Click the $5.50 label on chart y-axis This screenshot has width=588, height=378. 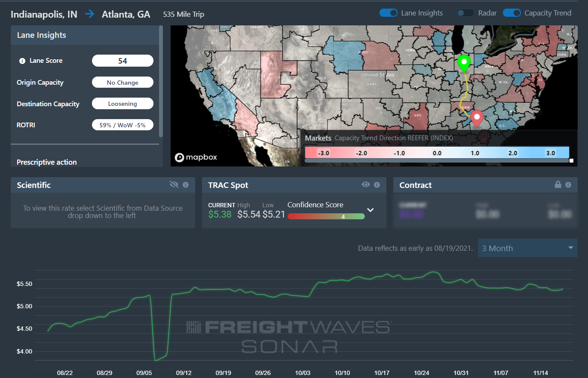click(24, 284)
